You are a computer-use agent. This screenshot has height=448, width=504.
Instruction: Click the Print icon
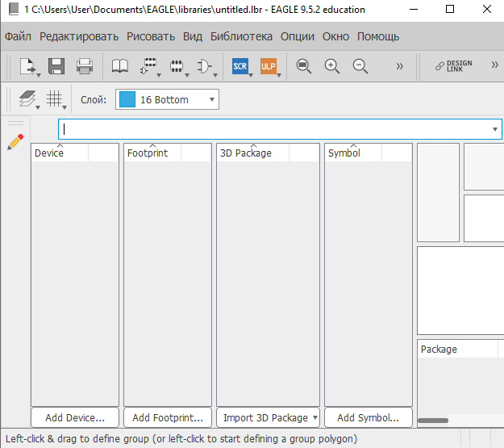85,66
